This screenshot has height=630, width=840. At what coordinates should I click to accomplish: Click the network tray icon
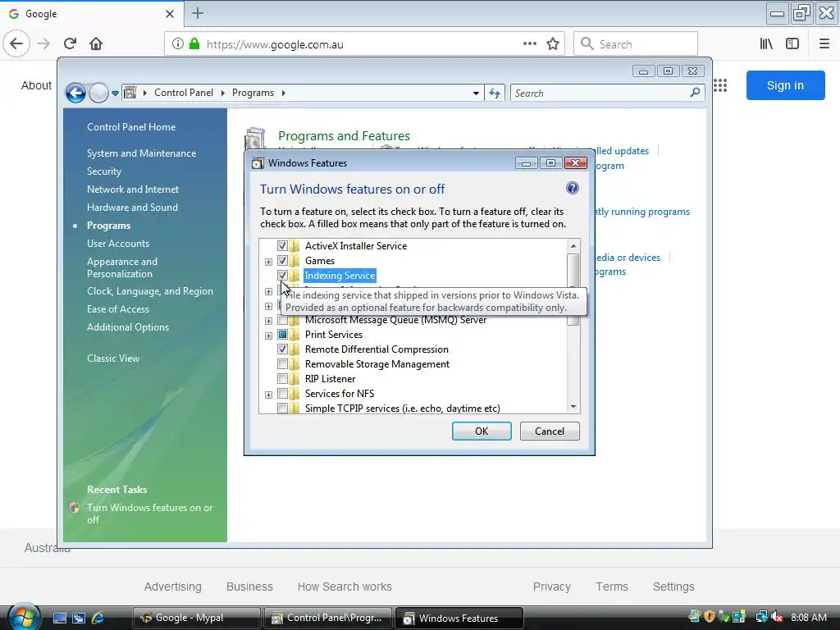760,617
